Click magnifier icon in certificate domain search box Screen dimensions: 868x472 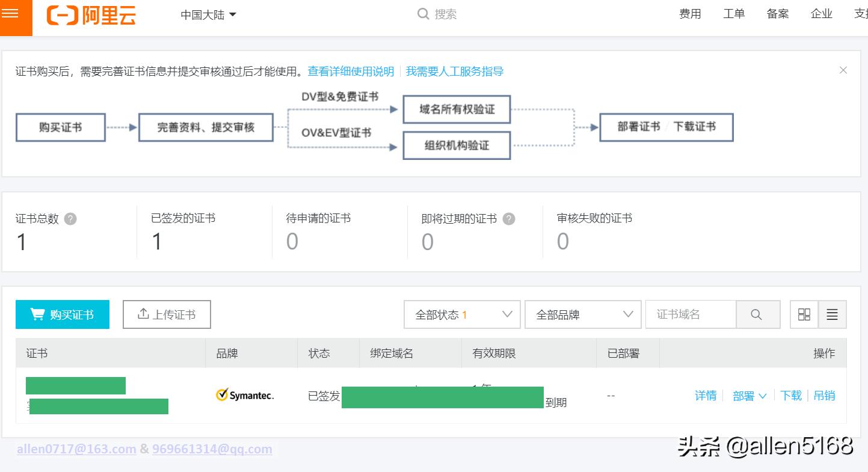coord(757,314)
